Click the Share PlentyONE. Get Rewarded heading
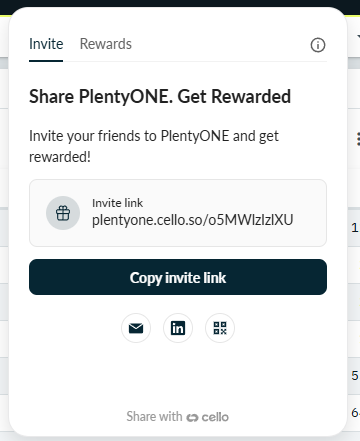The width and height of the screenshot is (360, 441). [x=160, y=97]
